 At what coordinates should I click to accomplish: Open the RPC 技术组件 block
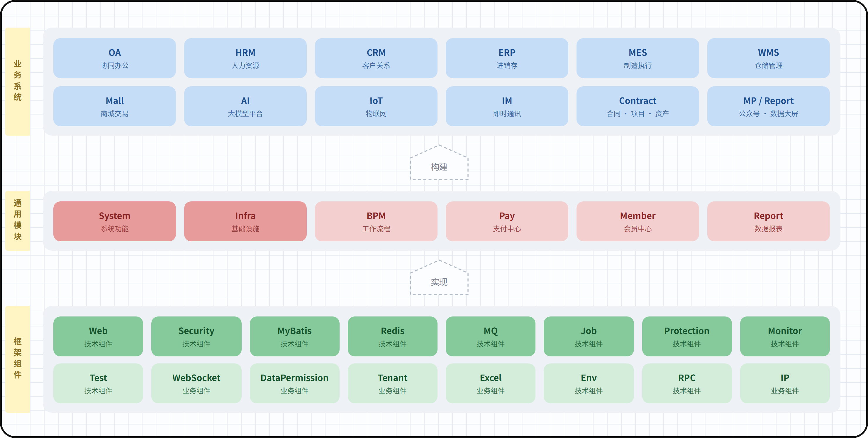pos(687,383)
